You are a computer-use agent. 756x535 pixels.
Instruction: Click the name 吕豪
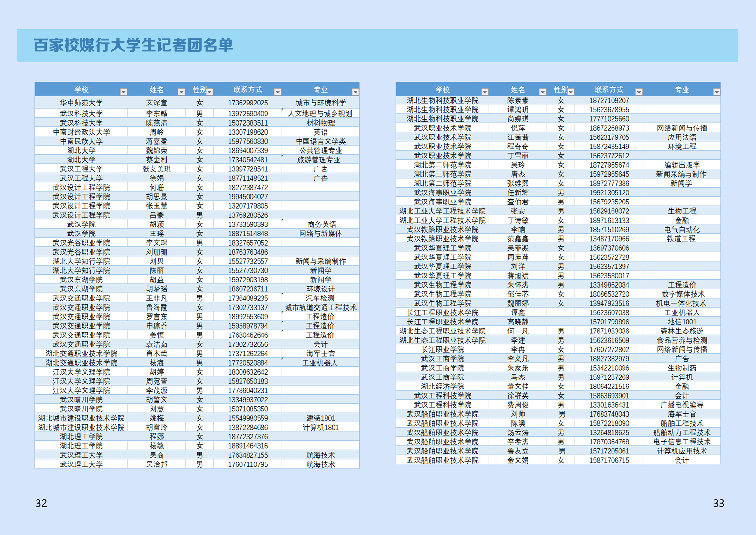[x=157, y=215]
